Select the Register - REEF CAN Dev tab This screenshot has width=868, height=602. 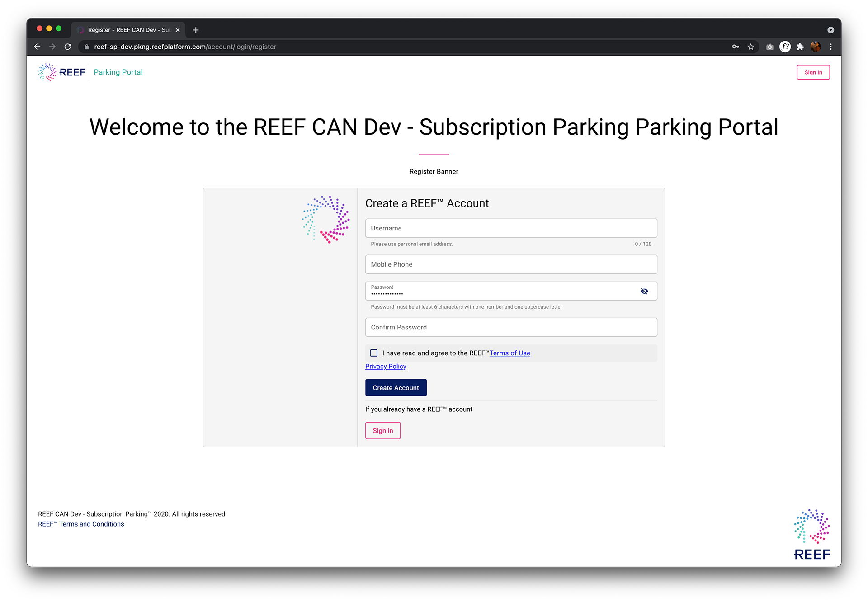(127, 30)
